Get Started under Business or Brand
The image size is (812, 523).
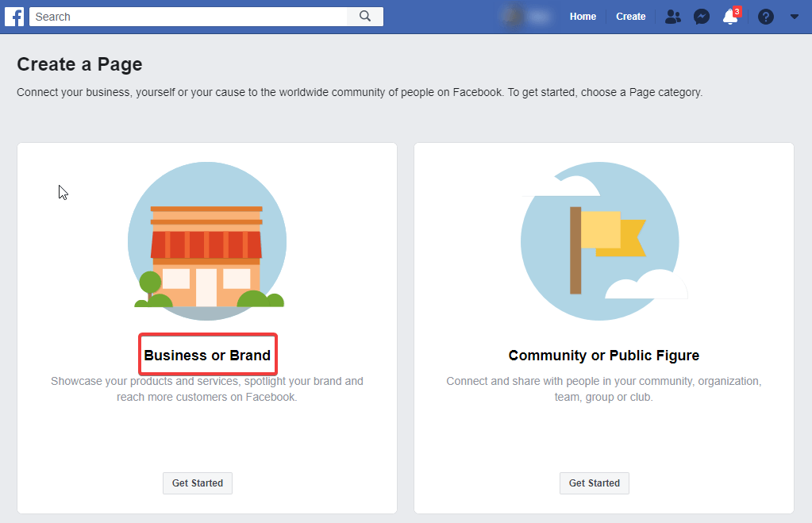pyautogui.click(x=197, y=483)
